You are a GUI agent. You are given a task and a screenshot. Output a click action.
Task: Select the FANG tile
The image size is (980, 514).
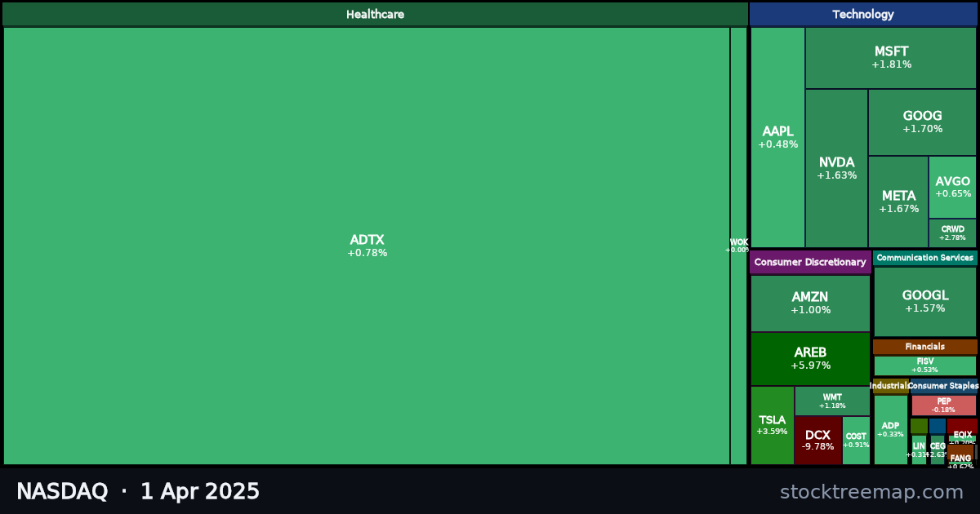point(960,463)
